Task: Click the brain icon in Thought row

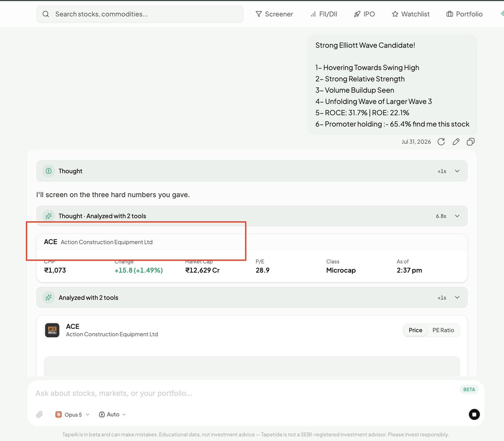Action: tap(49, 171)
